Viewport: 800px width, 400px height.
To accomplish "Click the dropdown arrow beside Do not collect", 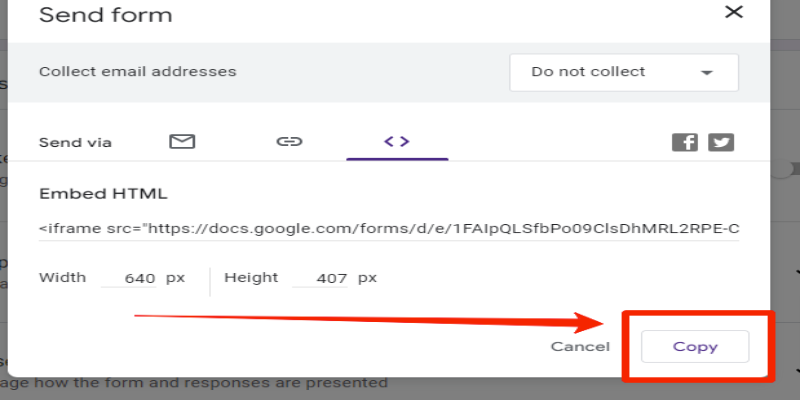I will coord(707,73).
